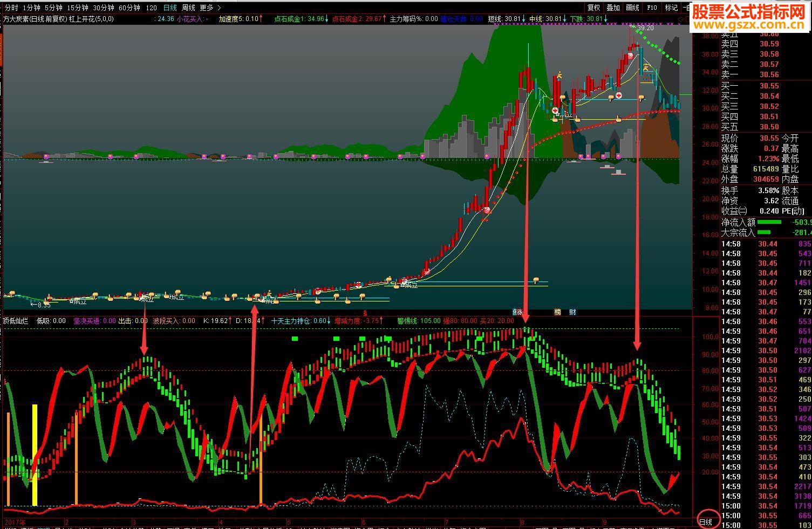
Task: Select the 日线 daily tab
Action: [170, 8]
